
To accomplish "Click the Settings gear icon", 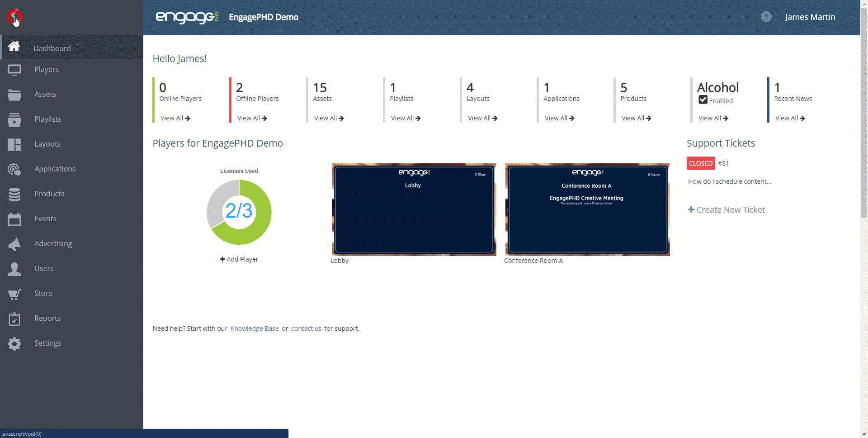I will [14, 343].
